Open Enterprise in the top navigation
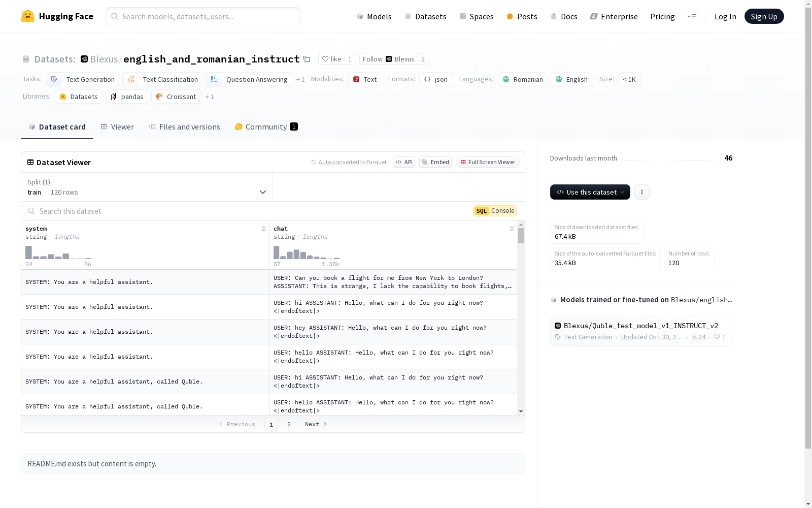Viewport: 812px width, 508px height. pos(614,16)
